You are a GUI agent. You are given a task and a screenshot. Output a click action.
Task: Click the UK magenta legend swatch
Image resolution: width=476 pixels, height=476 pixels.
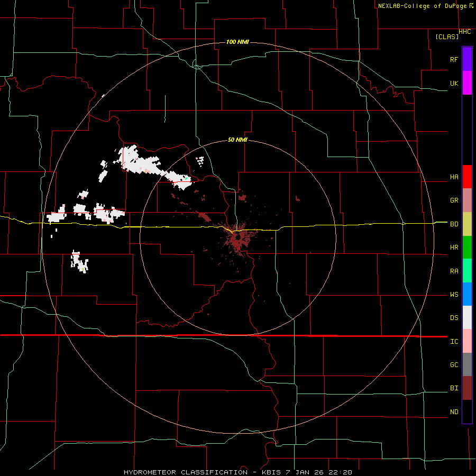click(467, 83)
